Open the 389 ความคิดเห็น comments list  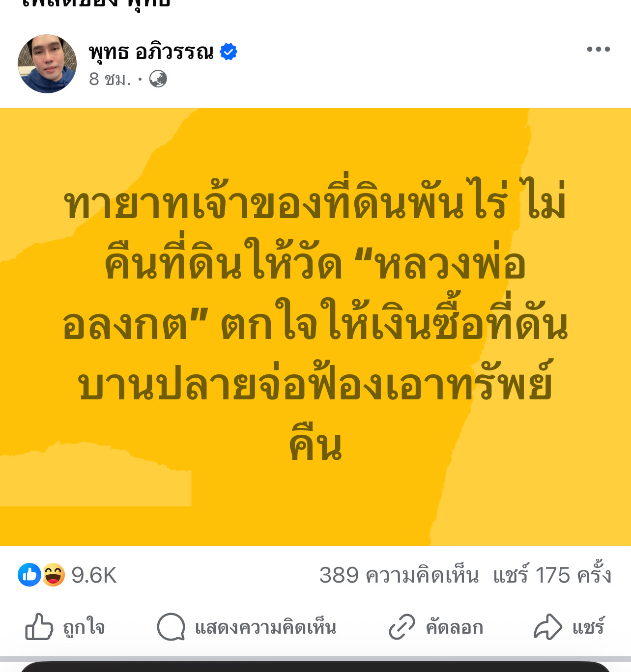click(x=399, y=575)
